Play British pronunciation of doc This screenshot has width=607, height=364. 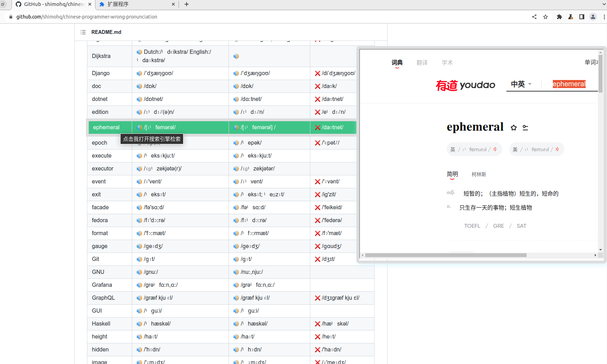139,86
